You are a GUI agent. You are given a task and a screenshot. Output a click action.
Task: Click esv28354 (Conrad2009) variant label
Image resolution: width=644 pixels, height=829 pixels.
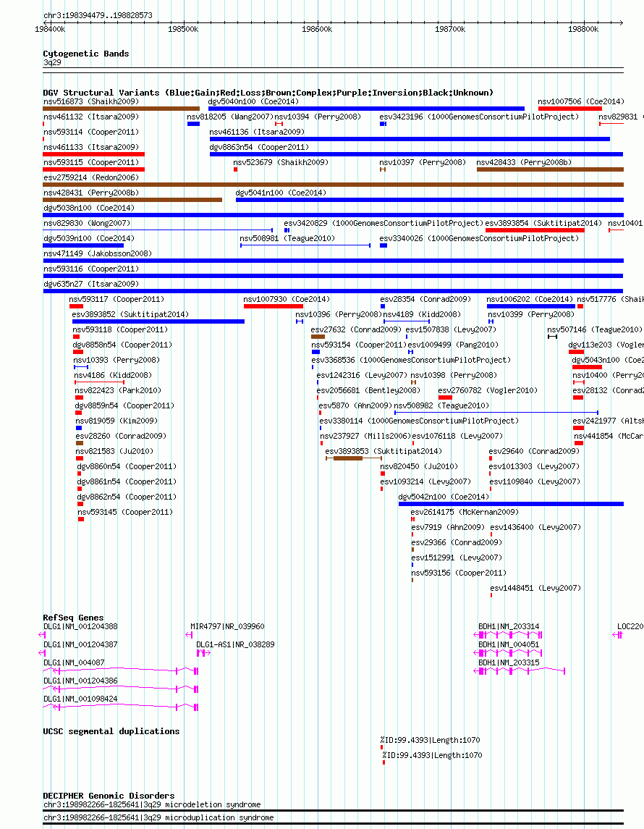tap(425, 299)
